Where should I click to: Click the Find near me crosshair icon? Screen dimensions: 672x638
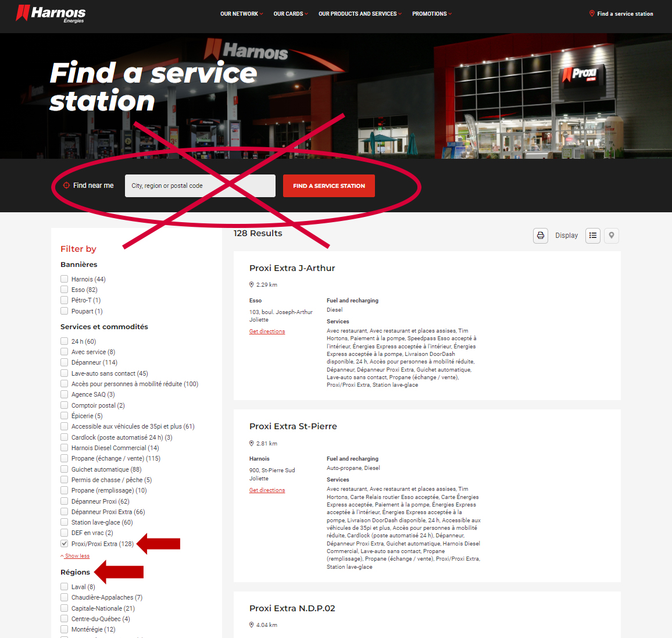click(x=66, y=186)
